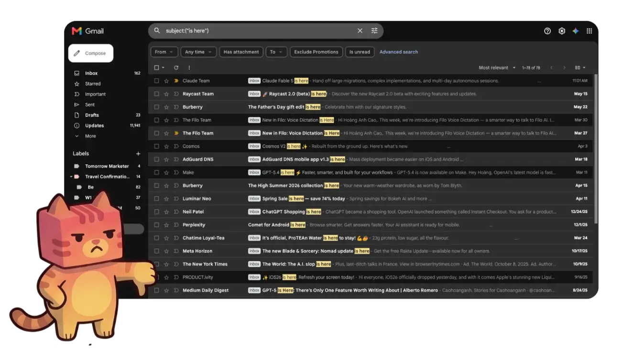This screenshot has width=644, height=362.
Task: Select the Claude Team email checkbox
Action: click(156, 81)
